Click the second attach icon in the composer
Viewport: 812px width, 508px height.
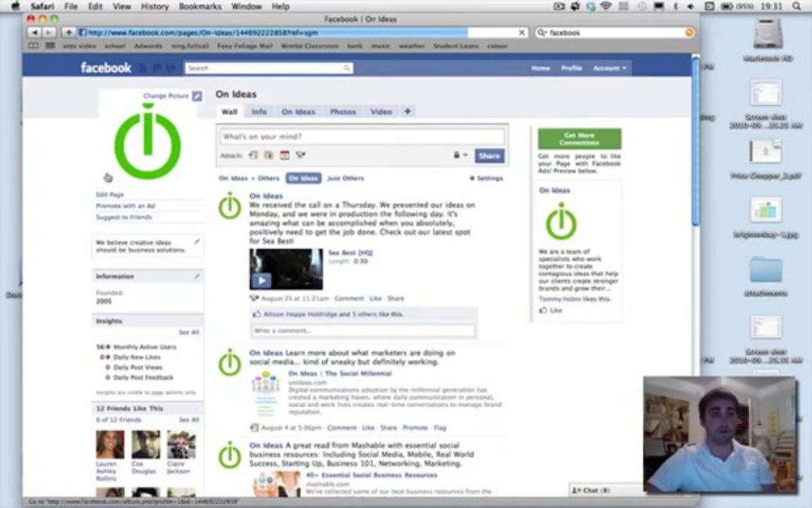(269, 155)
